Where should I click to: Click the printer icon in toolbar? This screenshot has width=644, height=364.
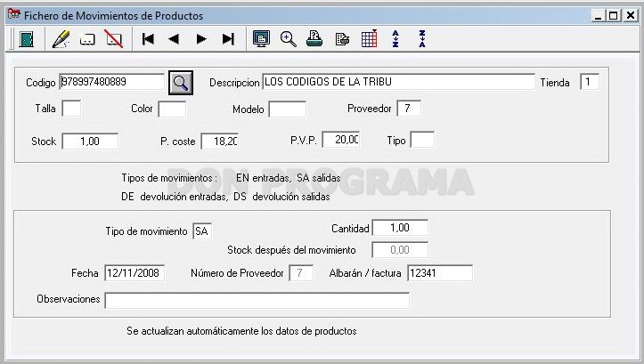(x=314, y=39)
